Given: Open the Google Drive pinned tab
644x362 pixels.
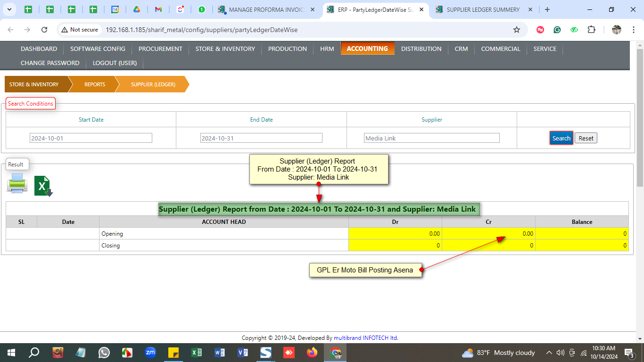Looking at the screenshot, I should click(137, 9).
